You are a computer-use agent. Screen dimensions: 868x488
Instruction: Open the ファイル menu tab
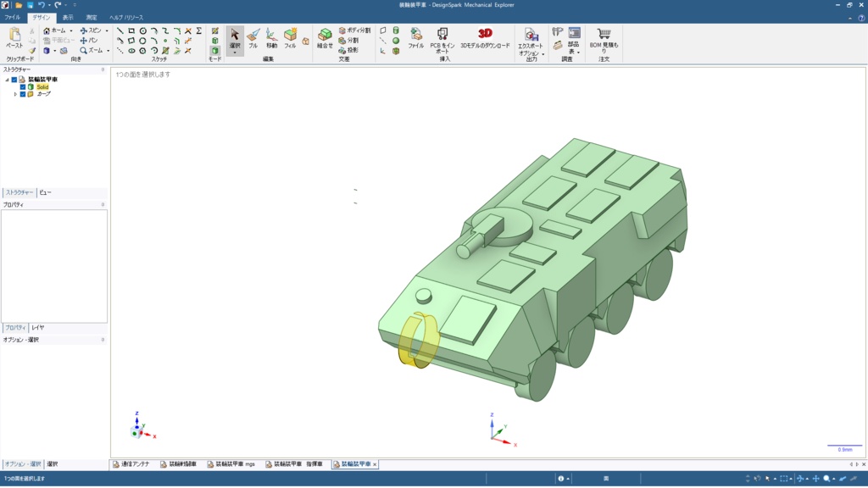(12, 18)
